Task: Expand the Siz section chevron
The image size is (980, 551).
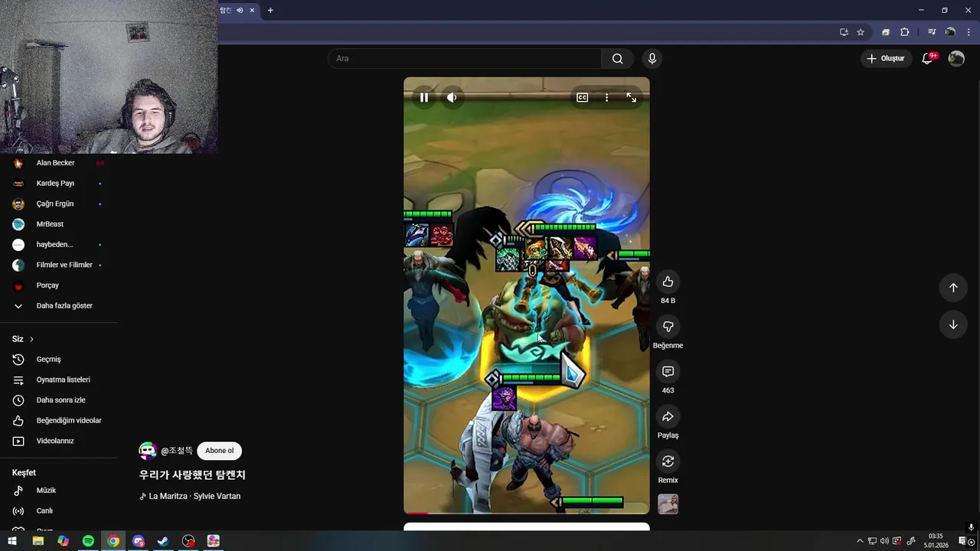Action: [x=31, y=339]
